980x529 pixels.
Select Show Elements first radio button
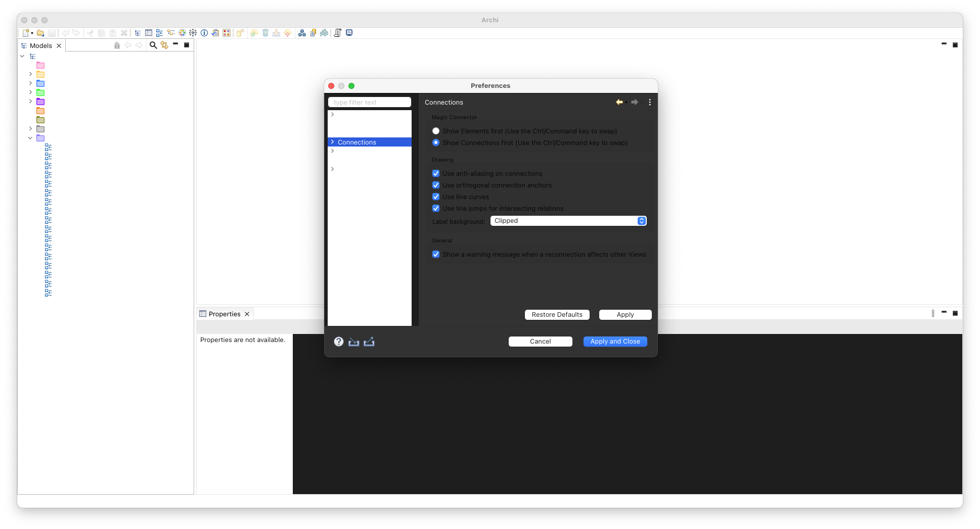click(436, 131)
